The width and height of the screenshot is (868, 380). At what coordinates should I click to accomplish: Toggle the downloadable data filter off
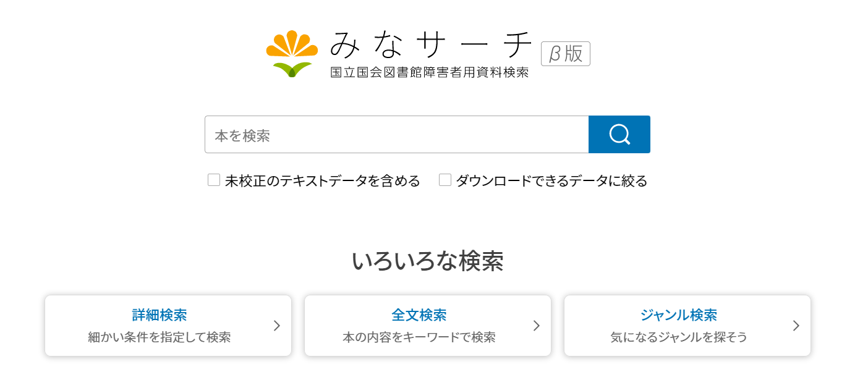pyautogui.click(x=445, y=179)
